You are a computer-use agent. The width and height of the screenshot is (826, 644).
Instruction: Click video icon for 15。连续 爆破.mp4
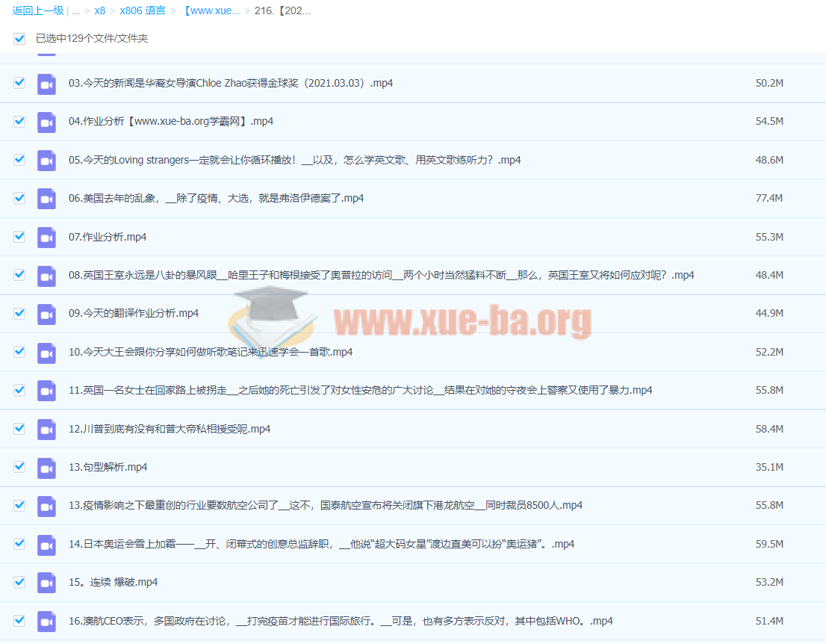point(47,583)
